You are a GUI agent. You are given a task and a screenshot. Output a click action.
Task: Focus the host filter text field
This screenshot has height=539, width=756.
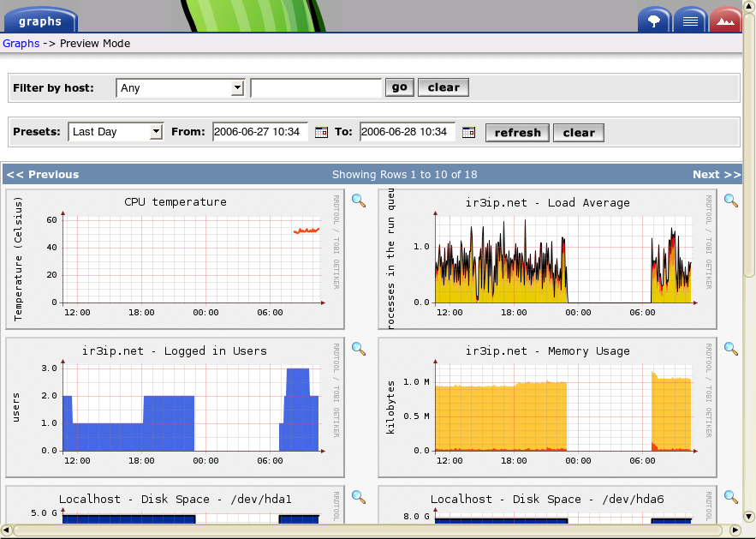coord(316,87)
